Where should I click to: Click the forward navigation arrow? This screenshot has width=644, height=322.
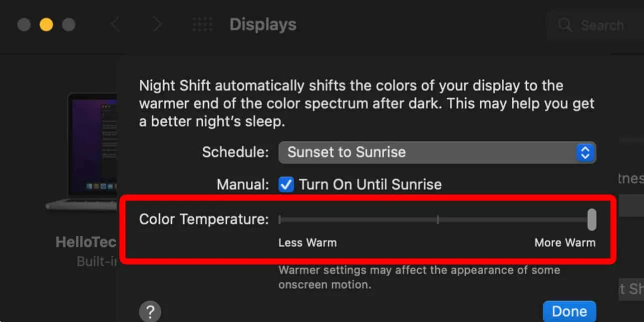[157, 24]
